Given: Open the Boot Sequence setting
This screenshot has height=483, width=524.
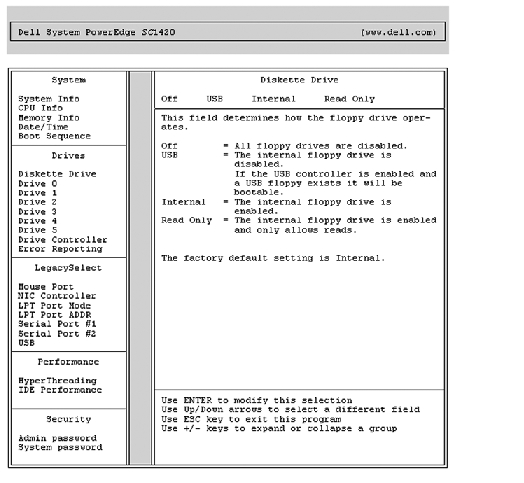Looking at the screenshot, I should 54,136.
